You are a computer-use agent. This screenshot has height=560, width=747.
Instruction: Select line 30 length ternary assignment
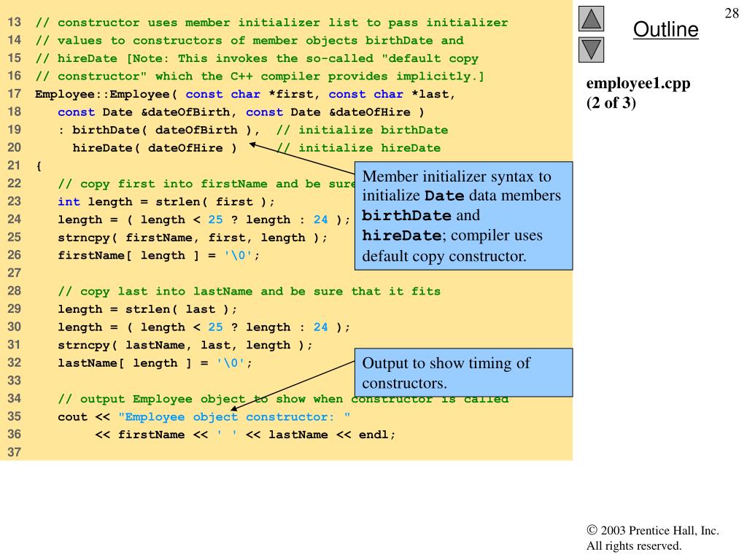pyautogui.click(x=204, y=327)
